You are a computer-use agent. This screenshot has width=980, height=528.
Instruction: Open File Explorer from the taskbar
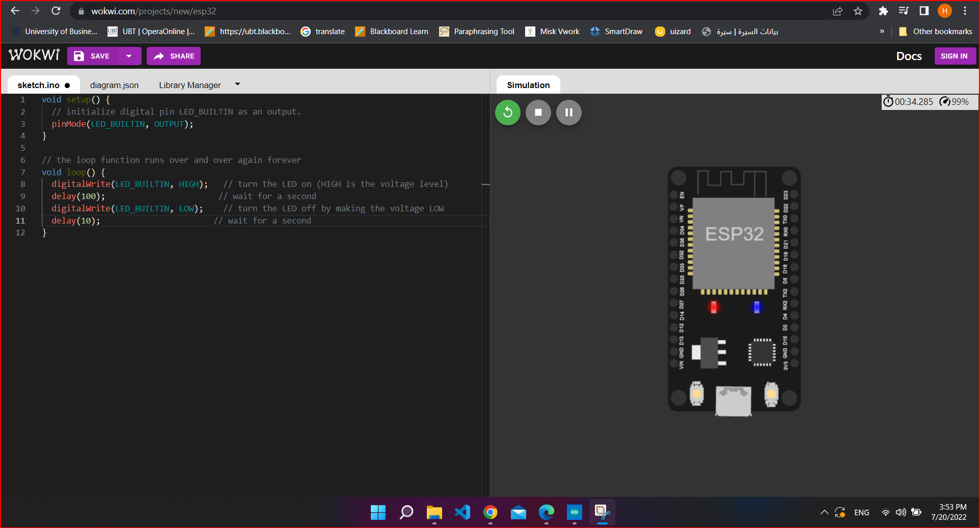(x=434, y=512)
